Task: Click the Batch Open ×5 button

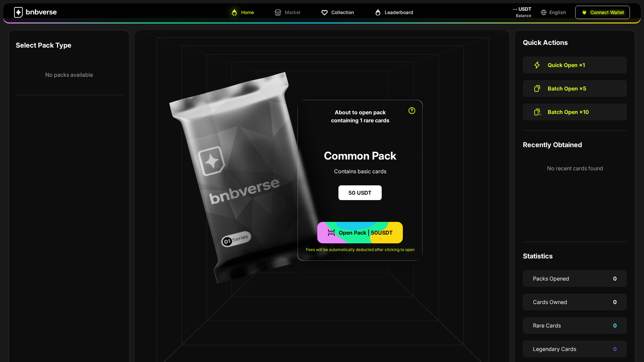Action: point(575,88)
